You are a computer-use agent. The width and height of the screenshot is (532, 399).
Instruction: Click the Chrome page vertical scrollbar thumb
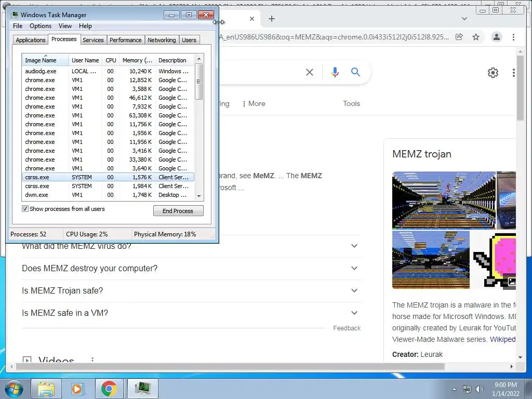tap(520, 88)
